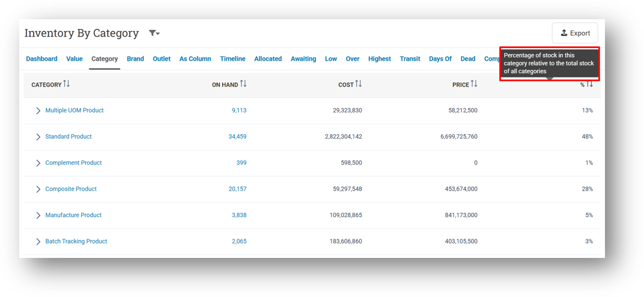644x297 pixels.
Task: Switch to the Brand tab
Action: click(135, 59)
